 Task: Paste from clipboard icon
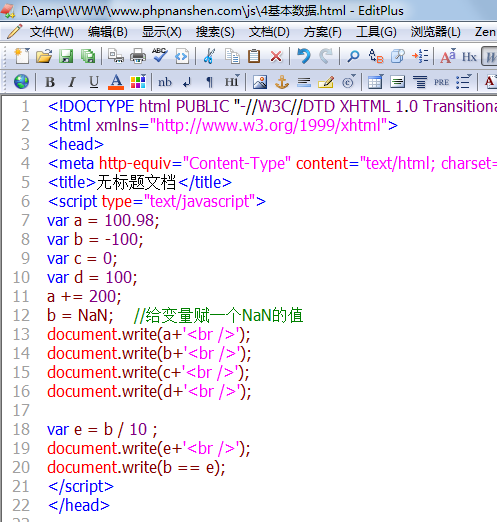(254, 56)
